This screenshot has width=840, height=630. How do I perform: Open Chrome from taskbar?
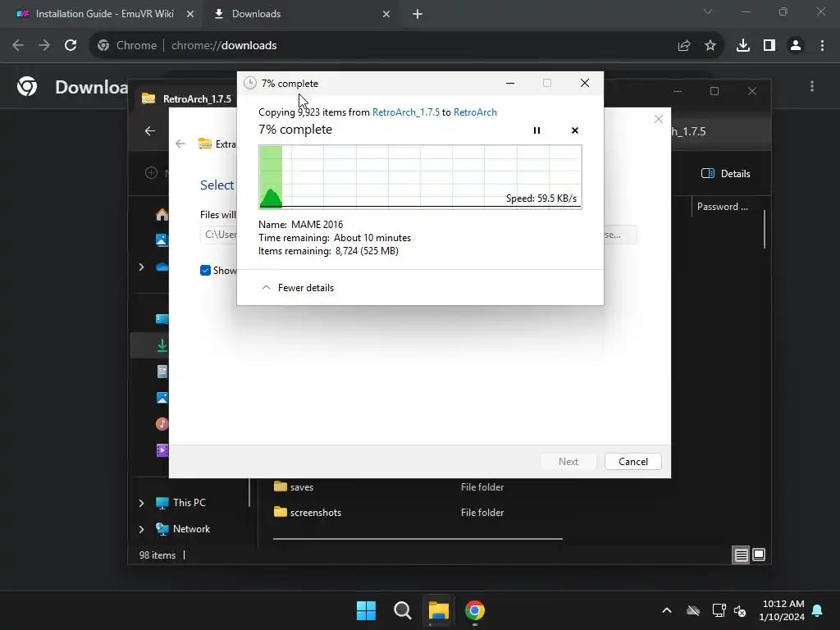[x=475, y=610]
